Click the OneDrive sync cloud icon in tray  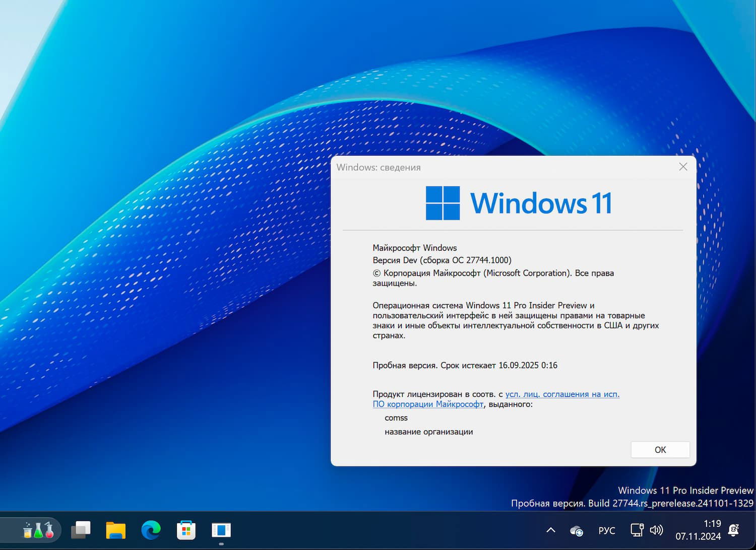point(576,530)
